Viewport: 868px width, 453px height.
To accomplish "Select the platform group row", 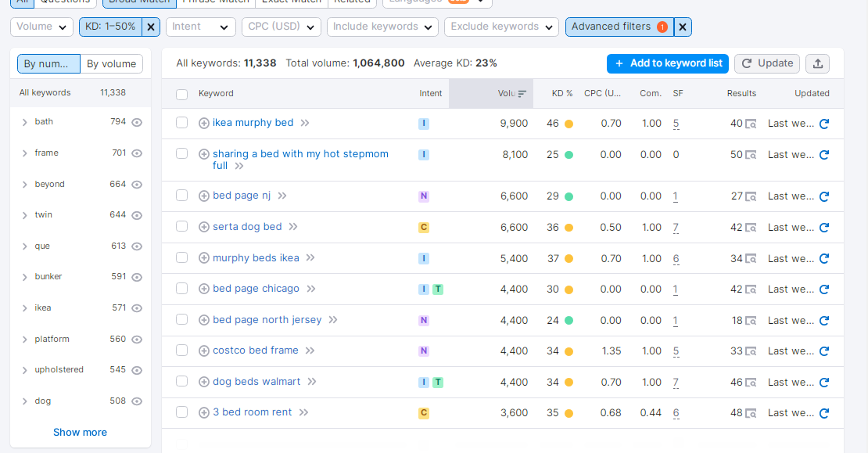I will tap(81, 339).
